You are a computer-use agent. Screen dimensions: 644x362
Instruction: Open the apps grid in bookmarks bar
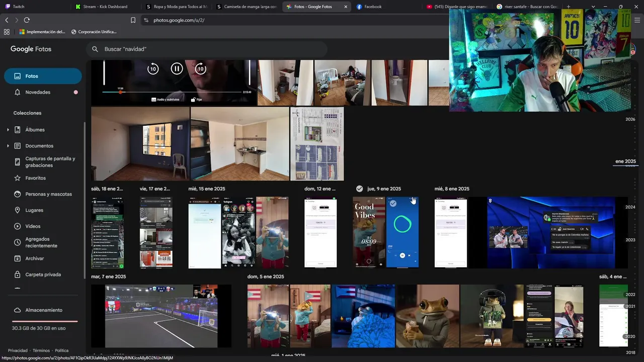pos(7,32)
